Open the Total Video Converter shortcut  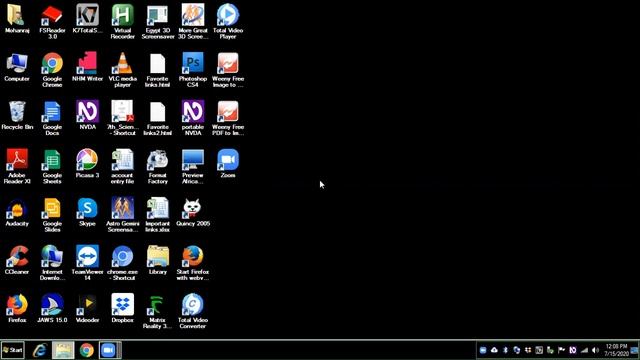pos(193,311)
